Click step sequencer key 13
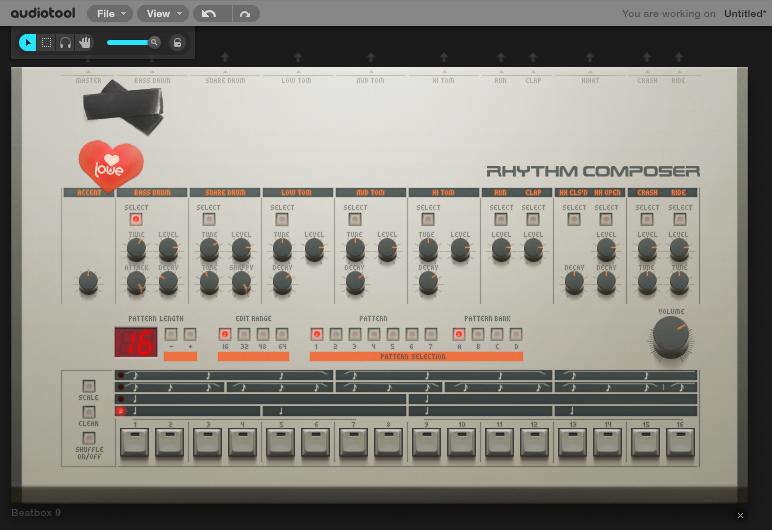The width and height of the screenshot is (772, 530). [572, 442]
